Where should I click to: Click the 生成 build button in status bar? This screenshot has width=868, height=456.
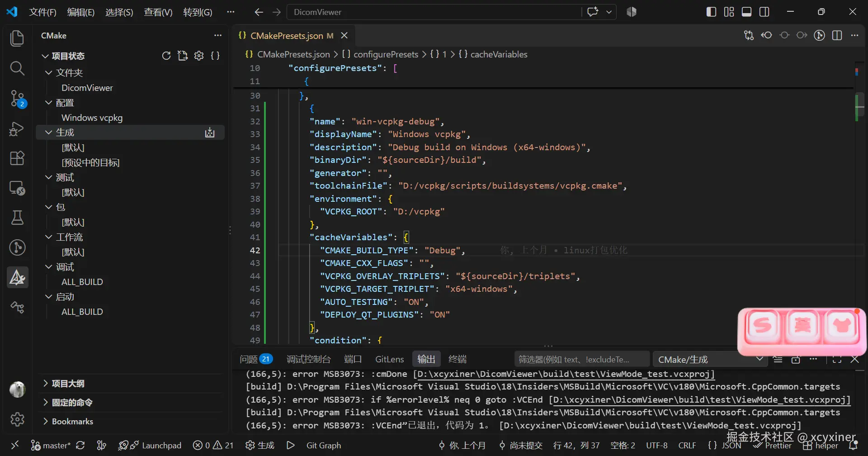click(260, 445)
